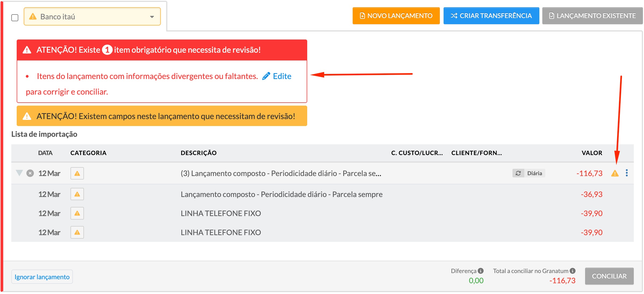
Task: Check the checkbox next to Banco itaú
Action: pyautogui.click(x=15, y=18)
